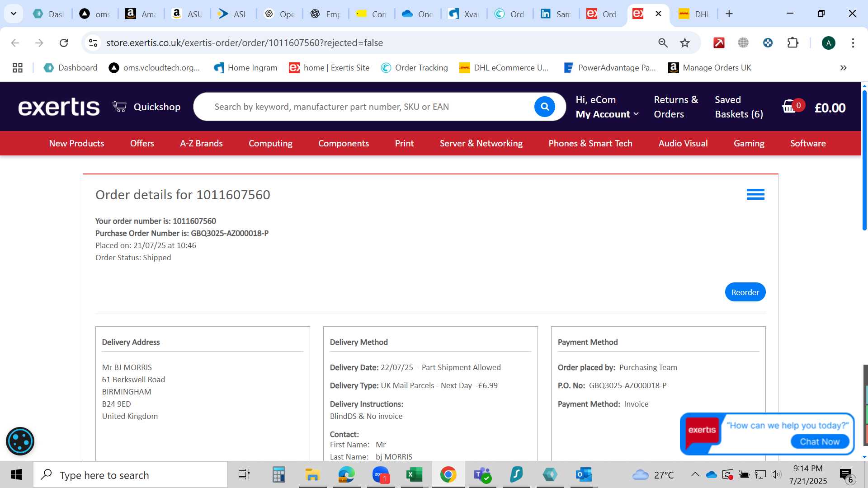Click the Windows taskbar search box
Viewport: 868px width, 488px height.
click(130, 475)
